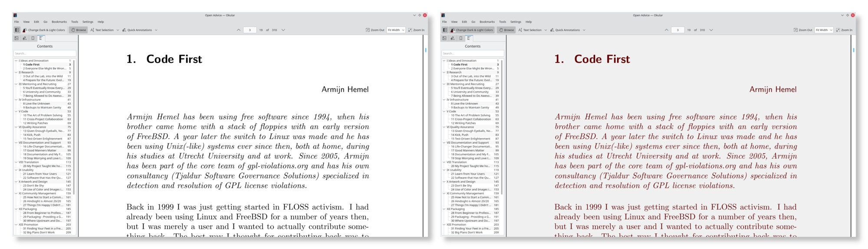
Task: Collapse 'V Code' section in left window
Action: click(x=16, y=112)
